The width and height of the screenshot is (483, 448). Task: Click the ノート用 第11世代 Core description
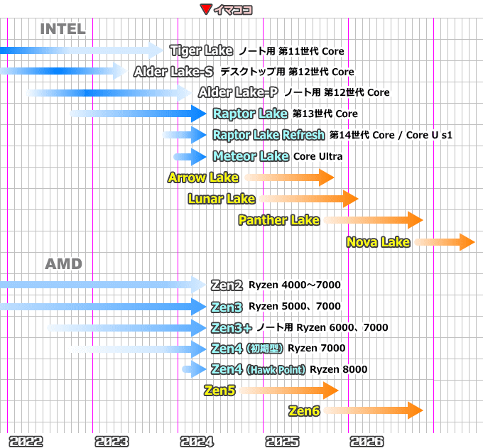[291, 51]
